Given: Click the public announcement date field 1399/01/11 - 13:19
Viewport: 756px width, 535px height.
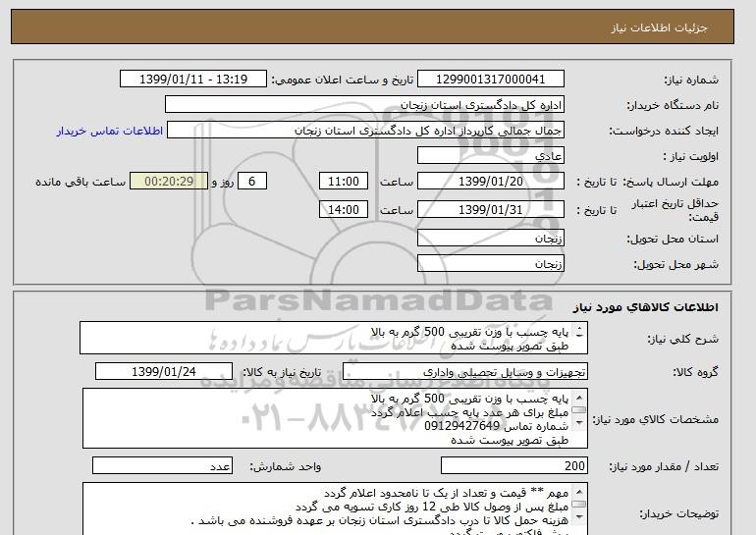Looking at the screenshot, I should click(x=192, y=80).
